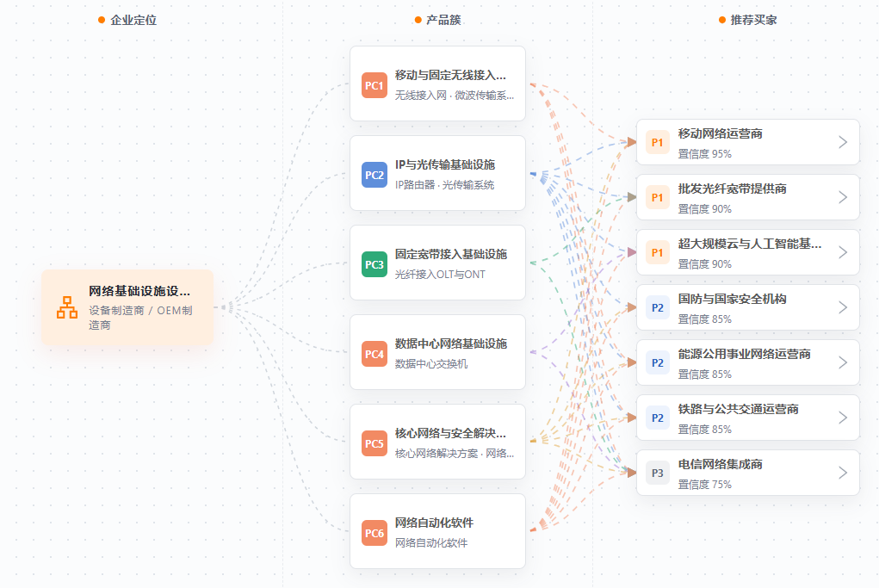Viewport: 879px width, 588px height.
Task: Click 批发光纤宽带提供商 buyer name
Action: pyautogui.click(x=732, y=189)
